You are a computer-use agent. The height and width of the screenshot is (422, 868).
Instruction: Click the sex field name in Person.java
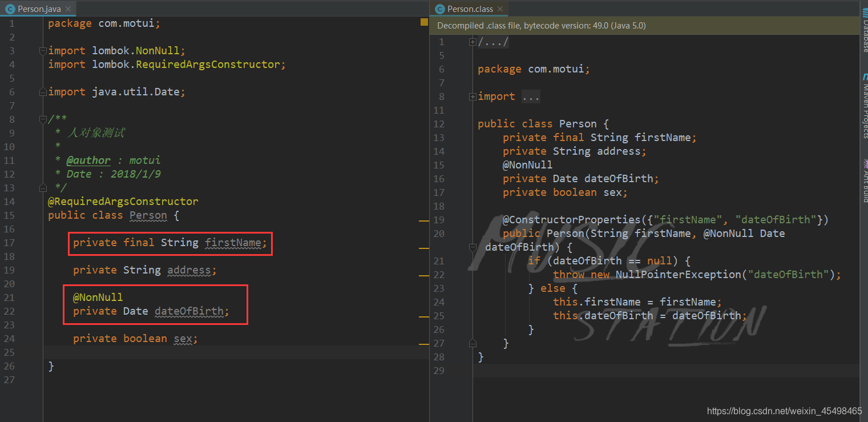[x=183, y=339]
